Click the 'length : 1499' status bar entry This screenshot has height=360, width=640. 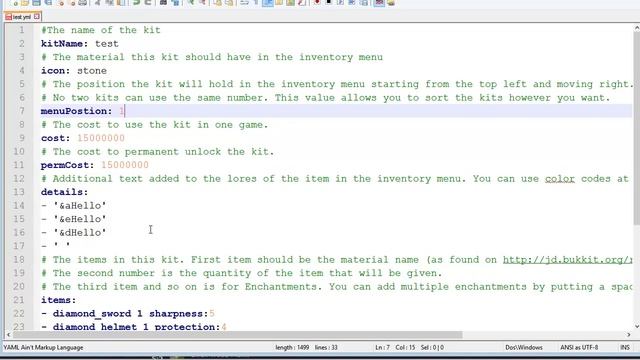[x=292, y=347]
